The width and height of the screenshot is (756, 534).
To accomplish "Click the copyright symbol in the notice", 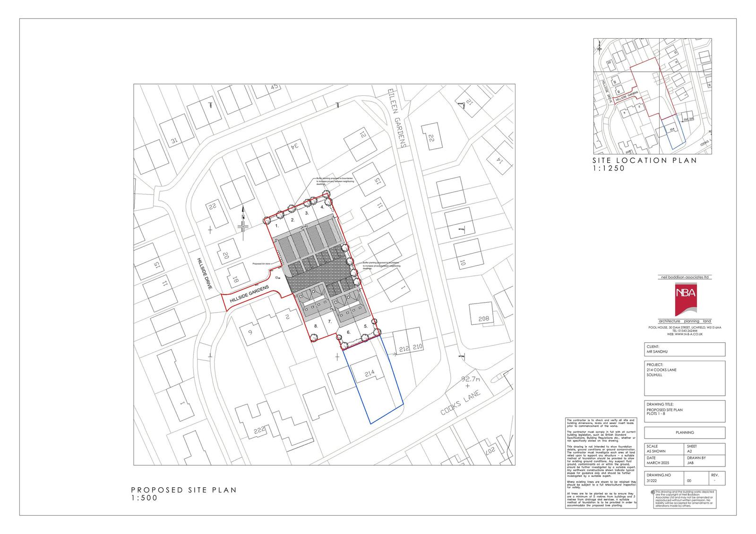I will click(x=653, y=492).
